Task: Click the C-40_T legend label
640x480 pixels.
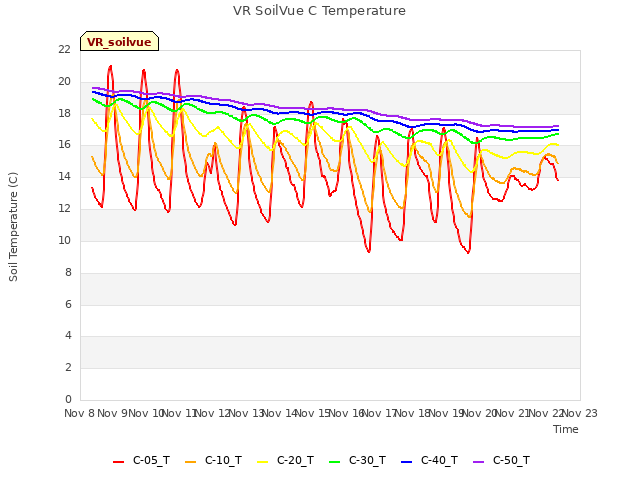Action: 439,461
